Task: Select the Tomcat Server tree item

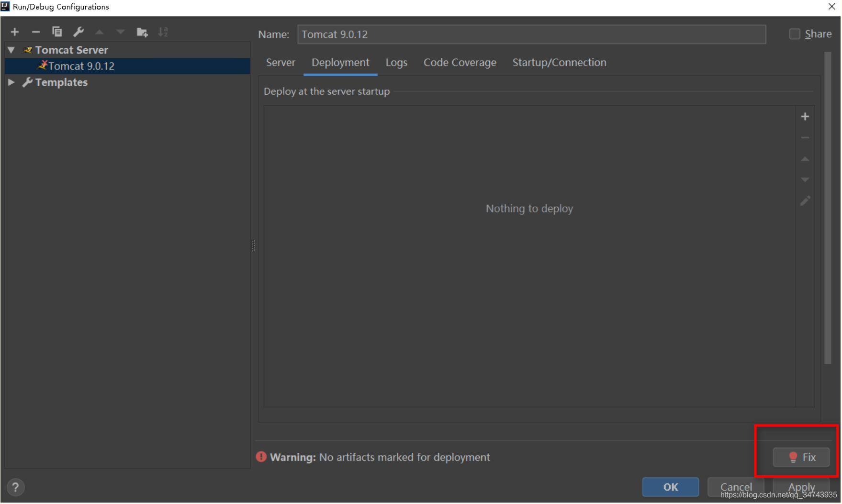Action: click(x=71, y=50)
